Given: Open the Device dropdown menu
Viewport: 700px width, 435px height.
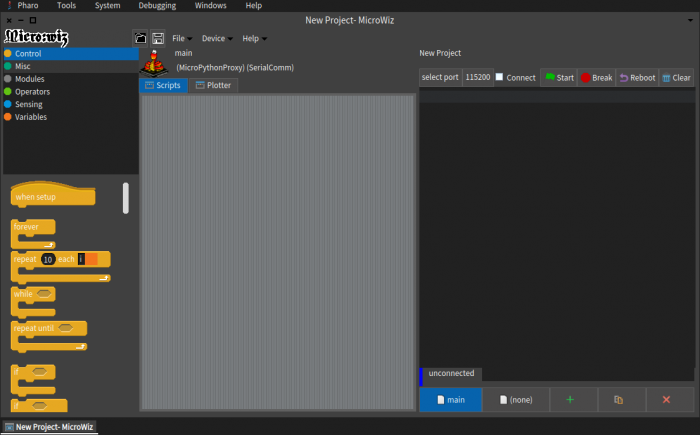Looking at the screenshot, I should coord(217,38).
